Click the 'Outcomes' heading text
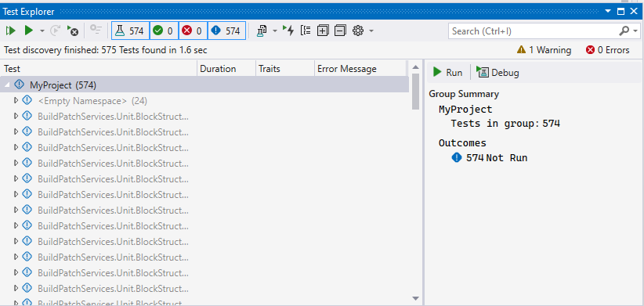The width and height of the screenshot is (644, 306). point(462,143)
